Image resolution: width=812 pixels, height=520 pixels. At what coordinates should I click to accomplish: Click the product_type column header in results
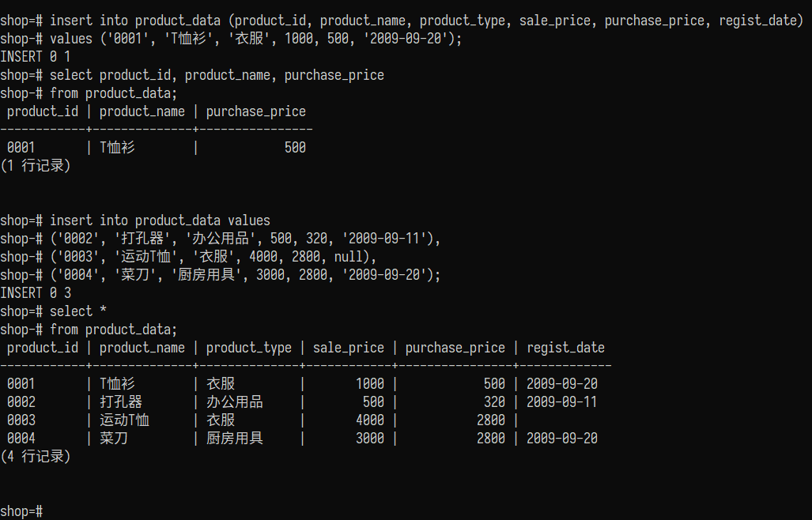point(248,348)
